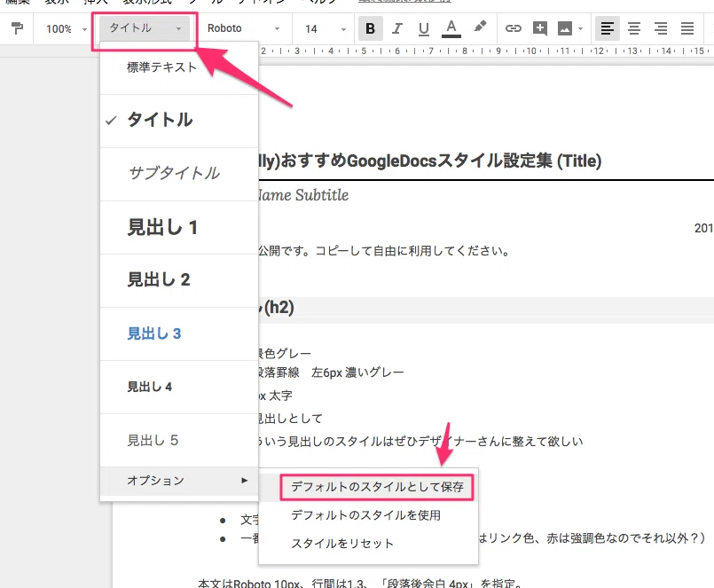Image resolution: width=714 pixels, height=588 pixels.
Task: Select justify alignment
Action: point(687,28)
